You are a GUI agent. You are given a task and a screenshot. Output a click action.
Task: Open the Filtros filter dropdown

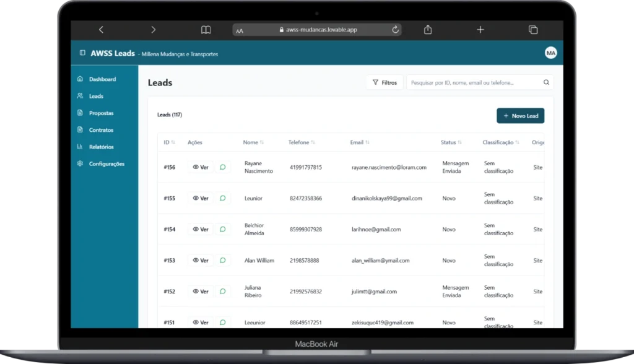point(384,82)
